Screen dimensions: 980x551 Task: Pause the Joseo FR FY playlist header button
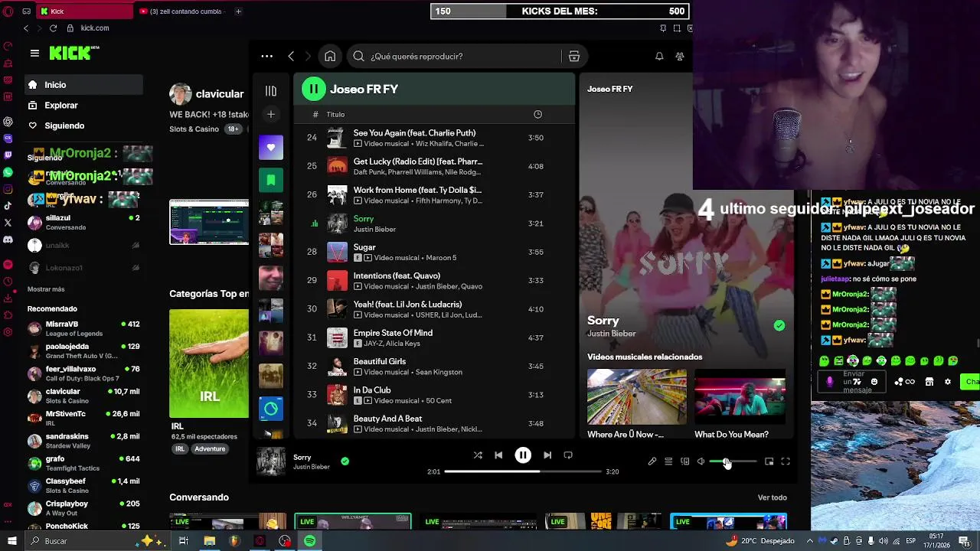point(313,89)
